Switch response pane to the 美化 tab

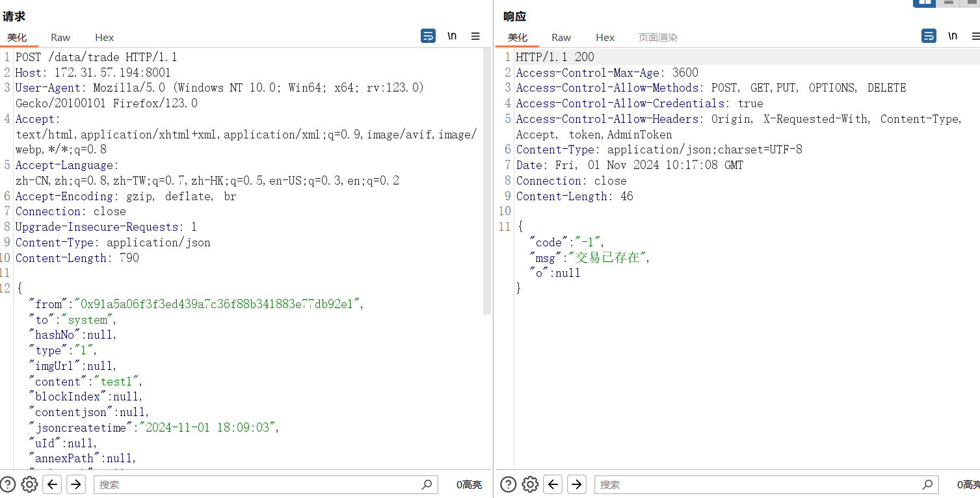click(518, 37)
